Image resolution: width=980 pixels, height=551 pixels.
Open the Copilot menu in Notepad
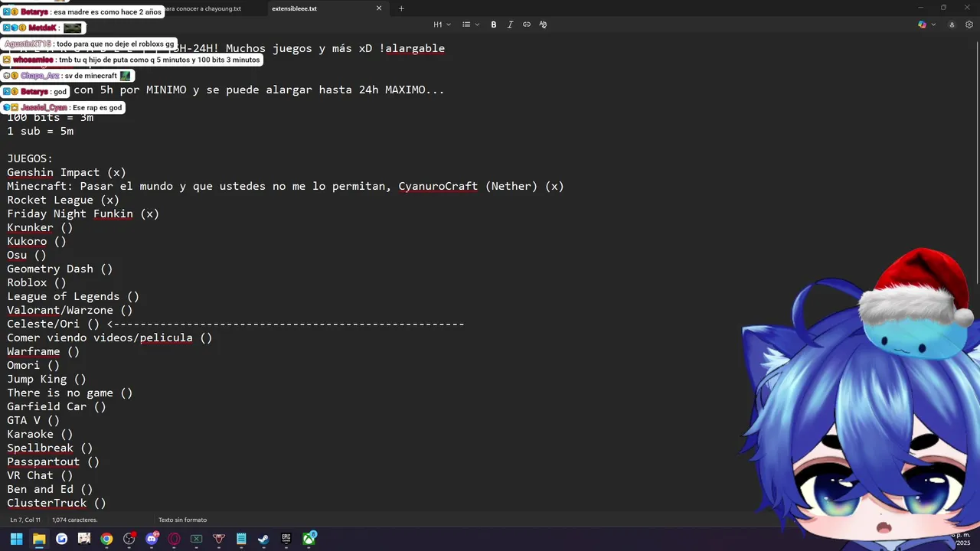click(x=926, y=24)
